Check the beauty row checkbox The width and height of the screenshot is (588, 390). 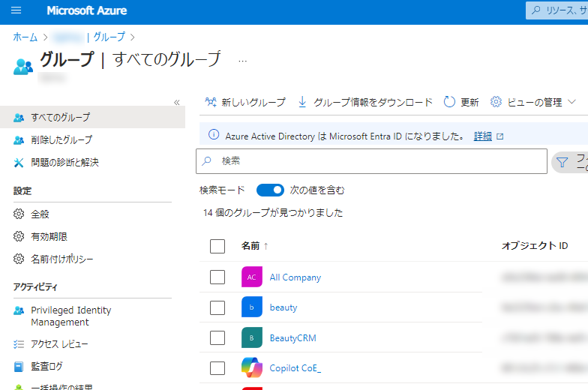click(x=217, y=307)
